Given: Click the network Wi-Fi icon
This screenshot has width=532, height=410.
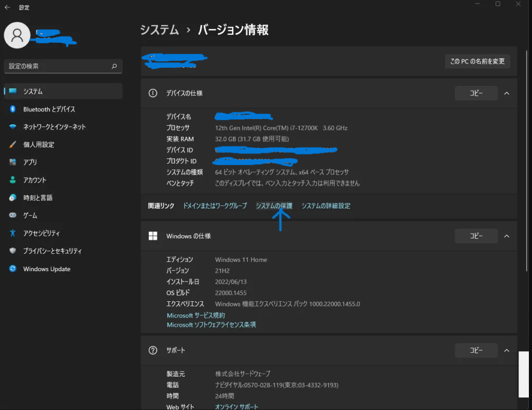Looking at the screenshot, I should pyautogui.click(x=13, y=127).
